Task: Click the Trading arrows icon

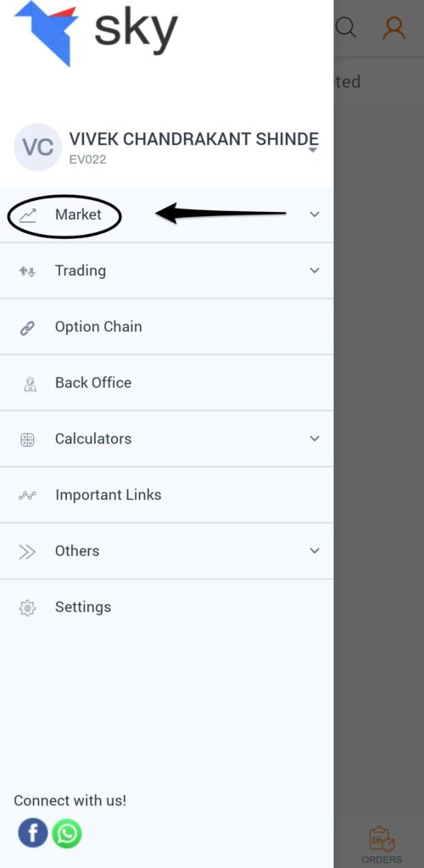Action: 27,271
